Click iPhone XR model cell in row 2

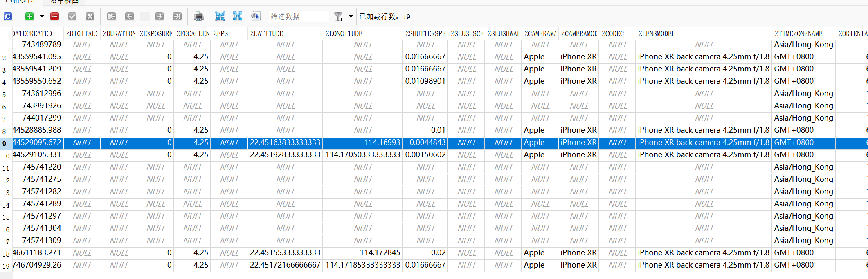pos(579,57)
